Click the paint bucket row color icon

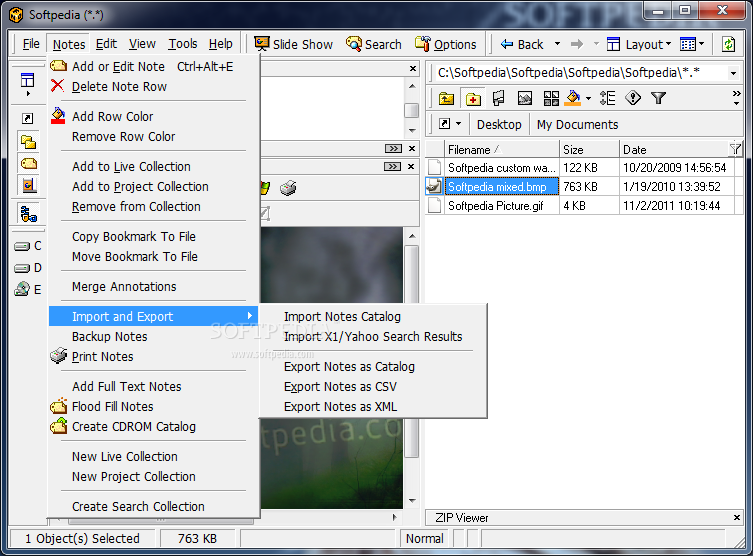pyautogui.click(x=573, y=98)
